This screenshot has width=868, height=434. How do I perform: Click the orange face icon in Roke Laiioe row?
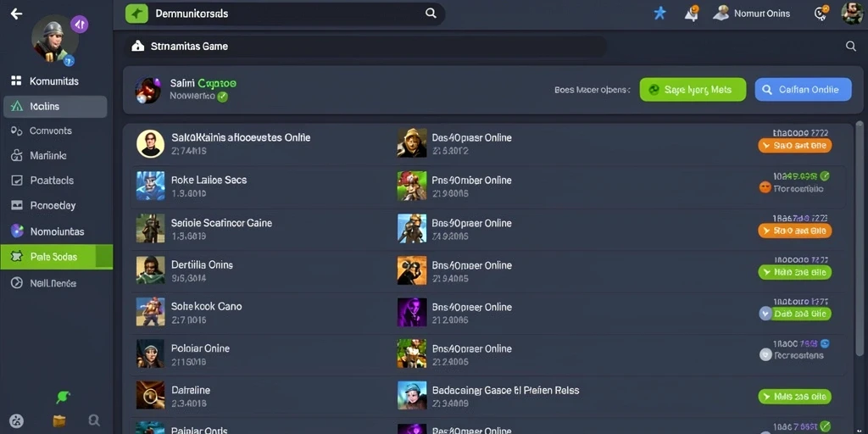765,187
